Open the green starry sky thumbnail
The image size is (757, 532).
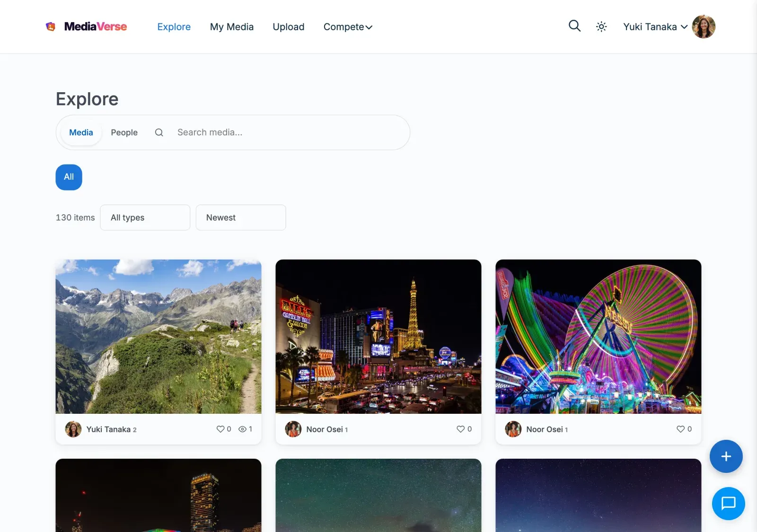pos(378,495)
